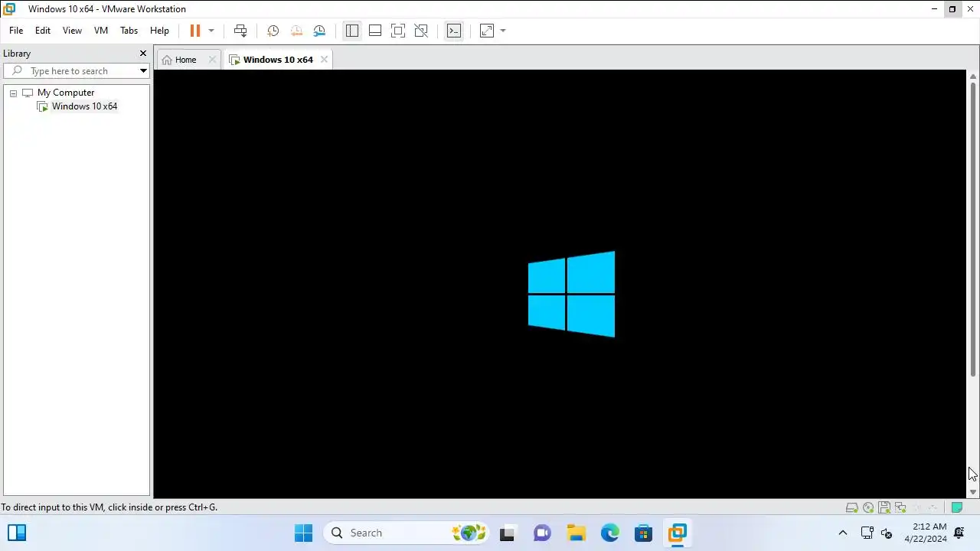The width and height of the screenshot is (980, 551).
Task: Toggle the thumbnail bar view button
Action: click(375, 31)
